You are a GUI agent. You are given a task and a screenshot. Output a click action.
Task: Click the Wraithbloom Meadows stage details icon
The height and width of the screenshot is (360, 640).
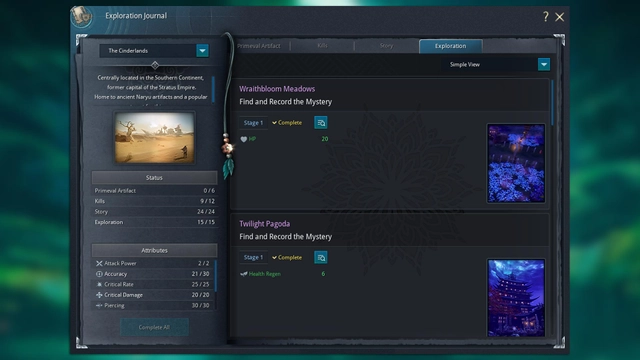[x=321, y=122]
